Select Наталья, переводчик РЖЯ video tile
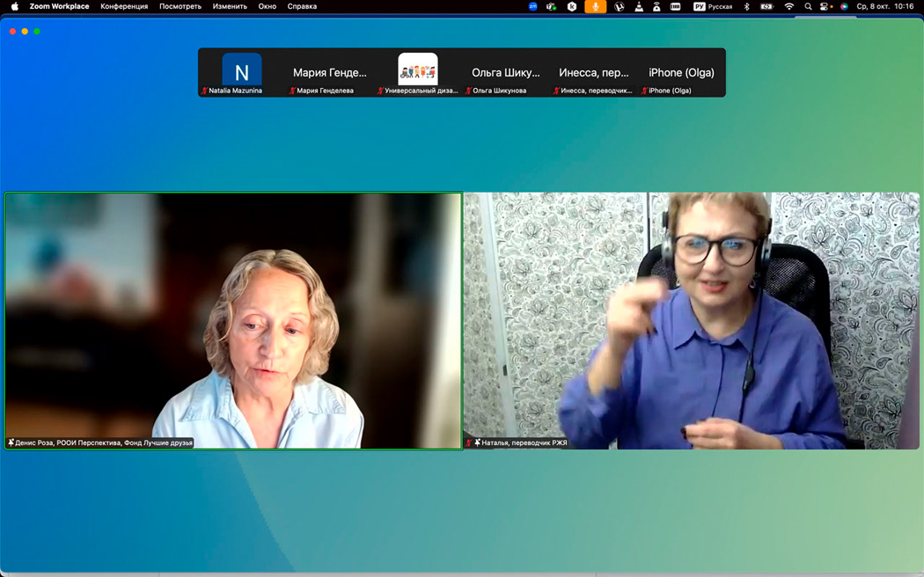Image resolution: width=924 pixels, height=577 pixels. tap(691, 321)
